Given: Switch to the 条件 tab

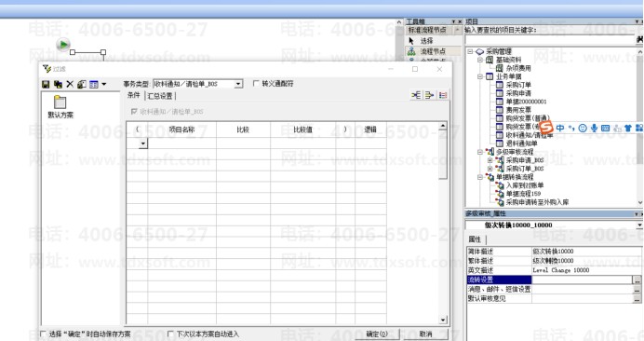Looking at the screenshot, I should [x=133, y=95].
